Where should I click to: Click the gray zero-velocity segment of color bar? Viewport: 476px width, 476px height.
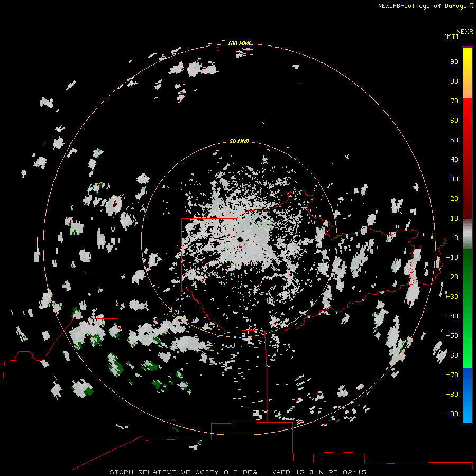click(x=467, y=234)
